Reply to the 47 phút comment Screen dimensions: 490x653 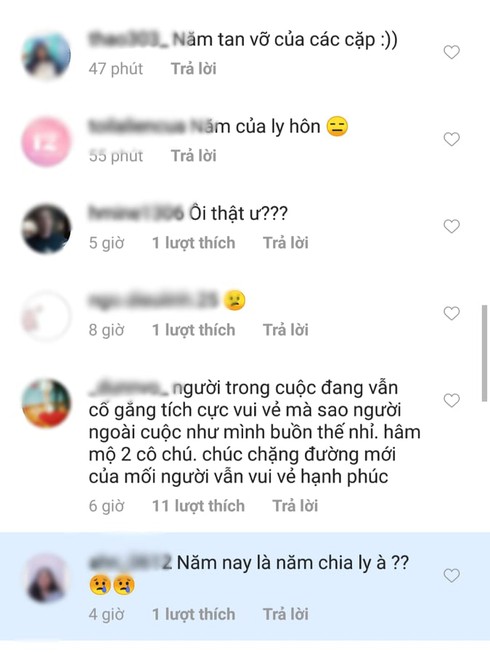pos(194,69)
